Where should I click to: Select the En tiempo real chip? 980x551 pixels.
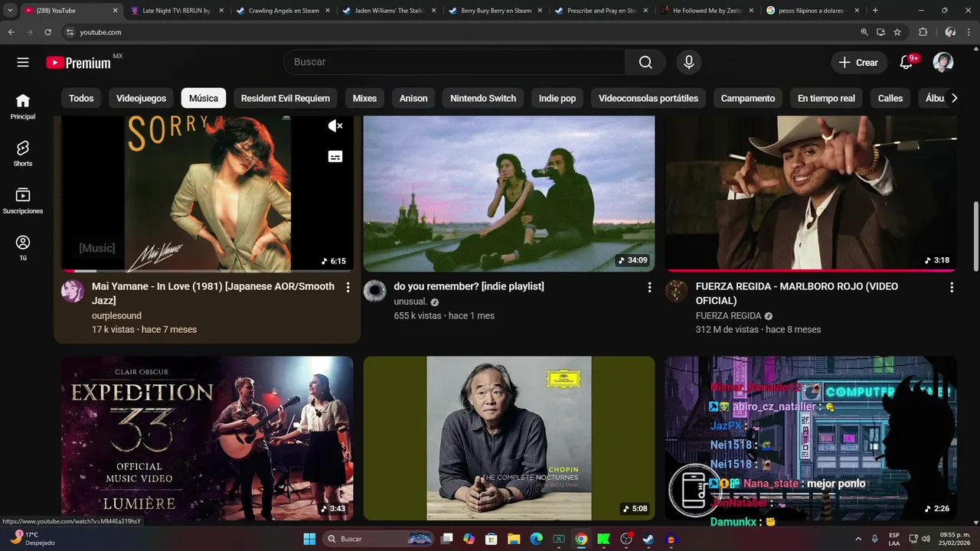pos(826,98)
